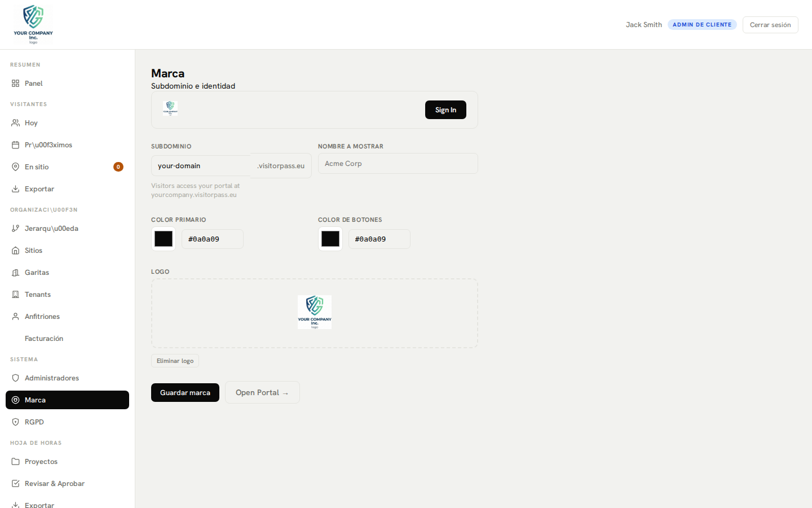Click inside the Subdominio text field

coord(200,165)
